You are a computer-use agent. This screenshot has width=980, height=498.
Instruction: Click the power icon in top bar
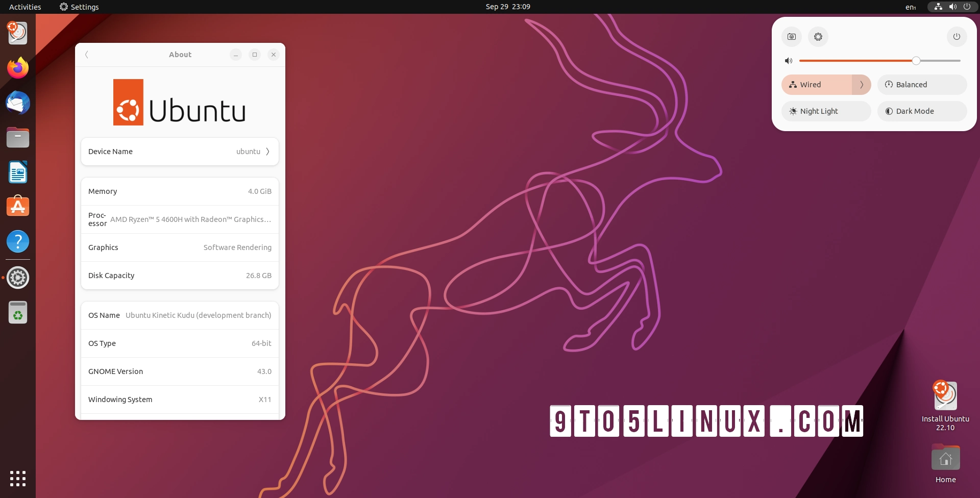967,7
